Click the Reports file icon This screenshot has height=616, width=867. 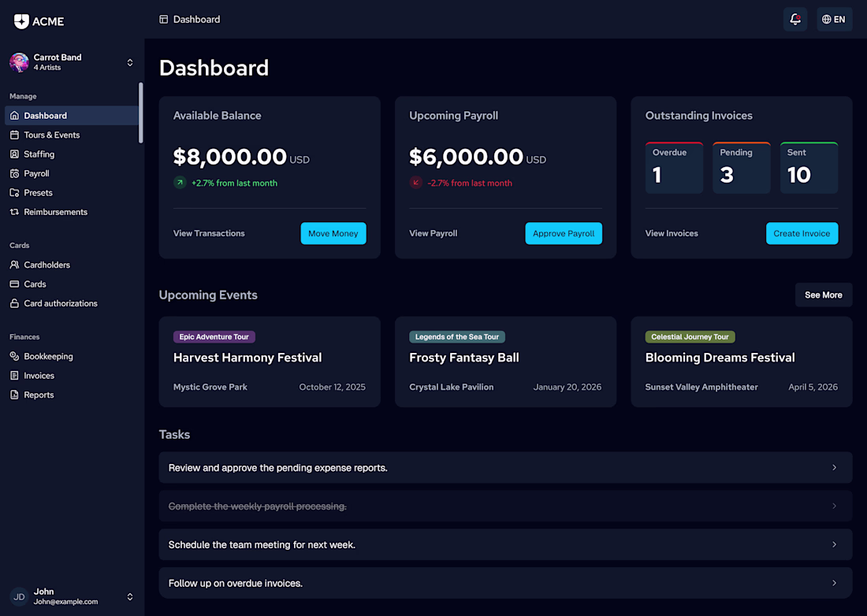pos(14,395)
